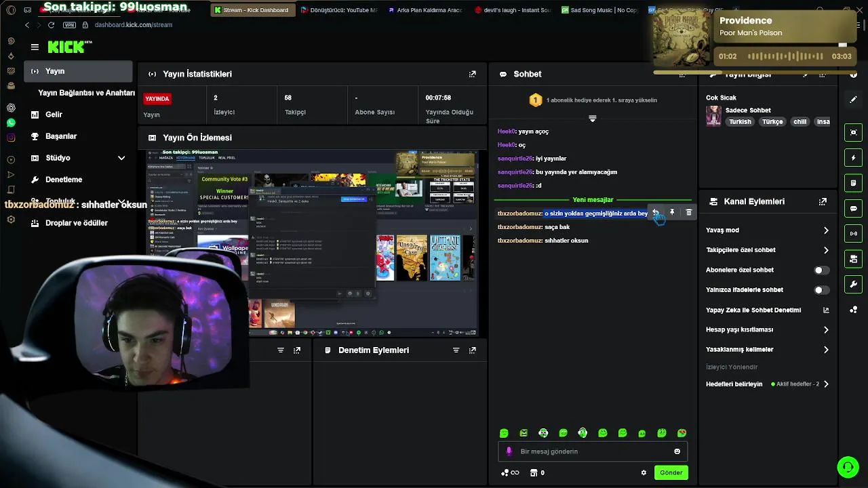Screen dimensions: 868x488
Task: Select Yayın in the sidebar
Action: [79, 71]
